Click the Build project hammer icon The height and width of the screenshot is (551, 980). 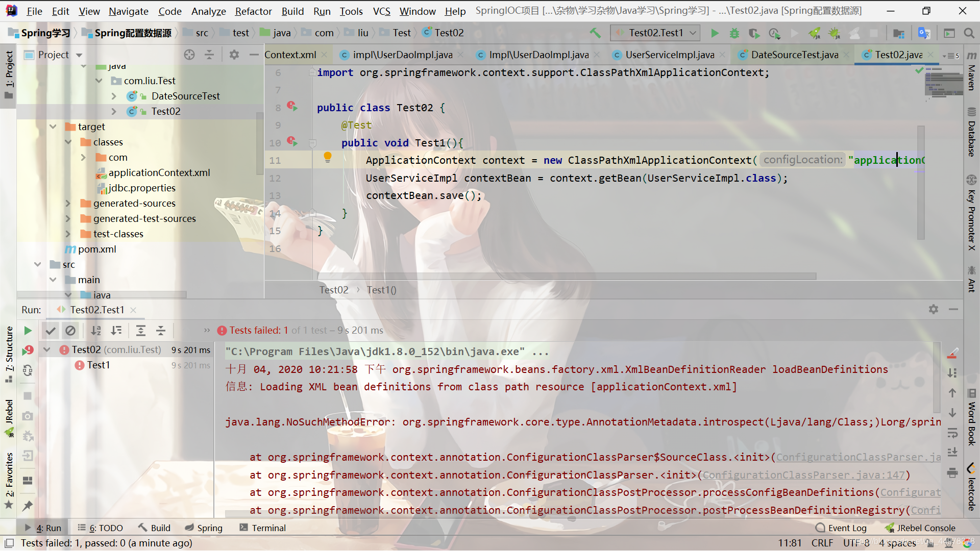[x=595, y=33]
